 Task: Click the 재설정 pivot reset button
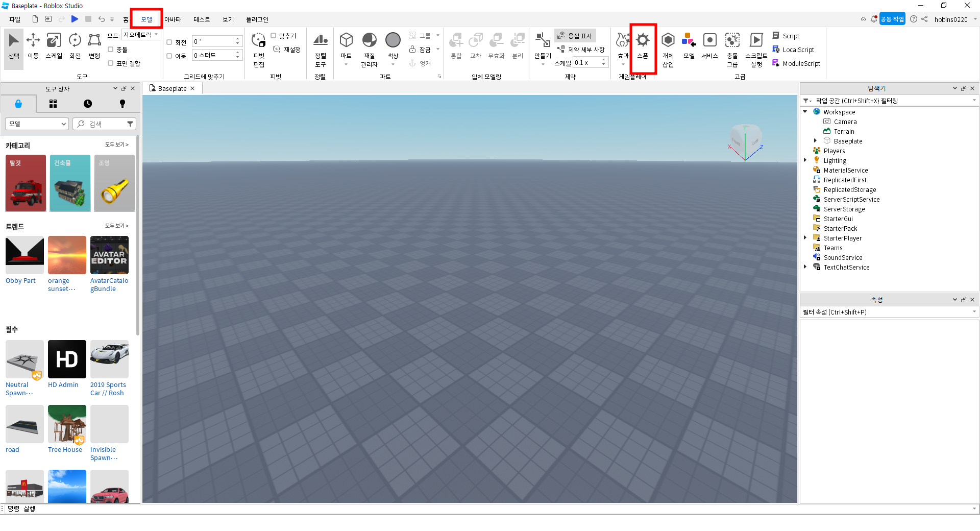287,50
